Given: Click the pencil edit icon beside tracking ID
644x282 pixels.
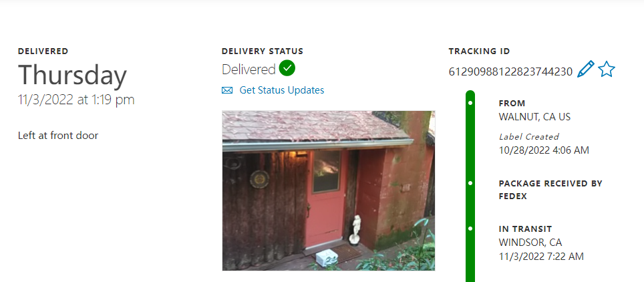Looking at the screenshot, I should click(585, 69).
